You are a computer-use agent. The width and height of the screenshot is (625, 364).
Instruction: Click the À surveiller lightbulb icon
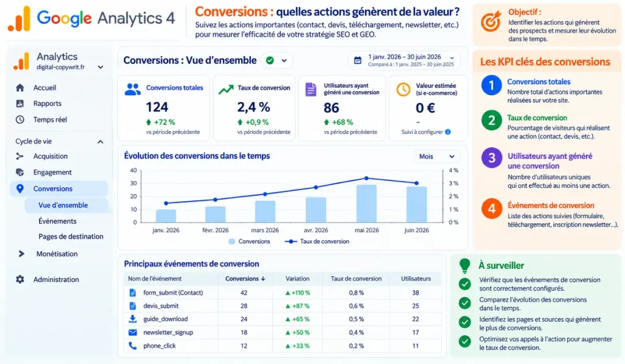(x=464, y=266)
